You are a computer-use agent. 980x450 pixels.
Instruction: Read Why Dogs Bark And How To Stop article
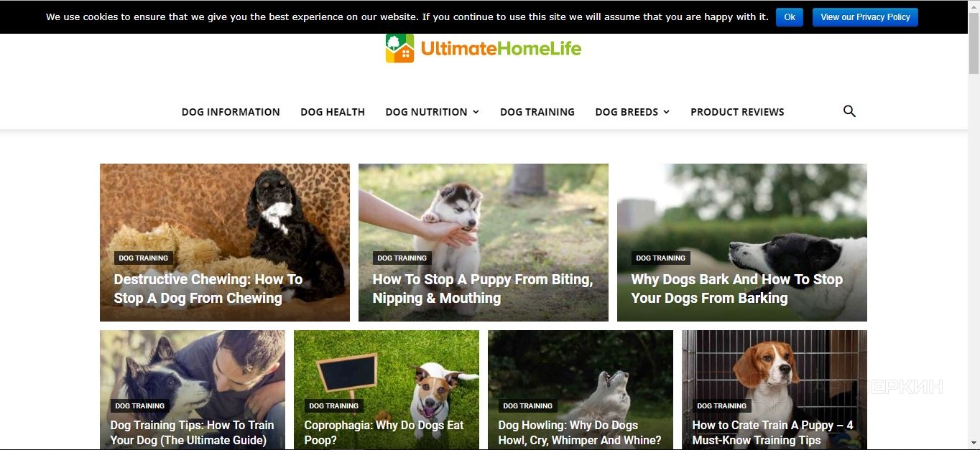click(x=737, y=289)
